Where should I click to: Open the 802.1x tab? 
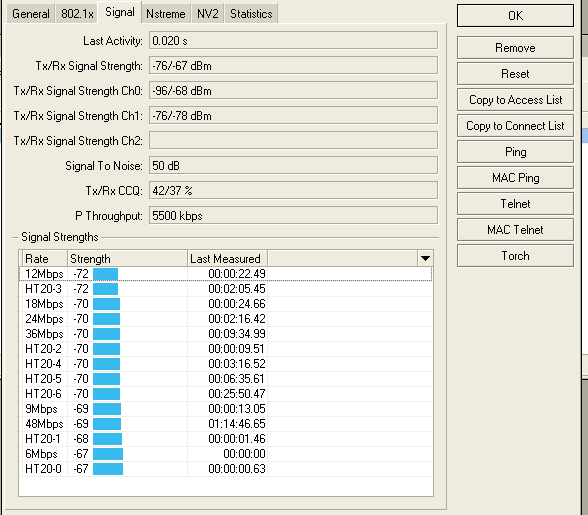point(77,14)
